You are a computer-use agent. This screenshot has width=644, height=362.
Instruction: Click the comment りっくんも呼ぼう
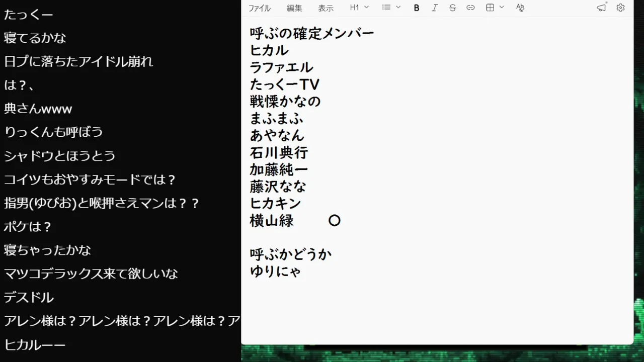[x=53, y=132]
